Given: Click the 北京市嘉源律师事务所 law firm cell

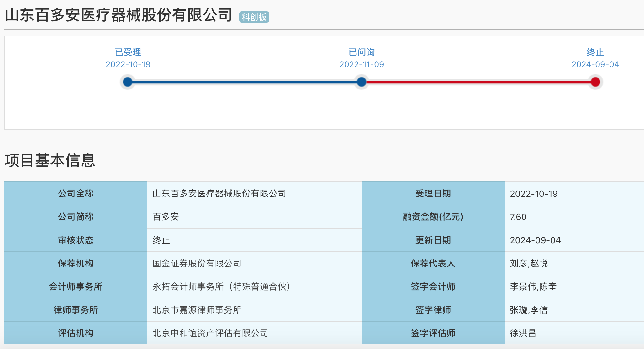Looking at the screenshot, I should point(197,310).
